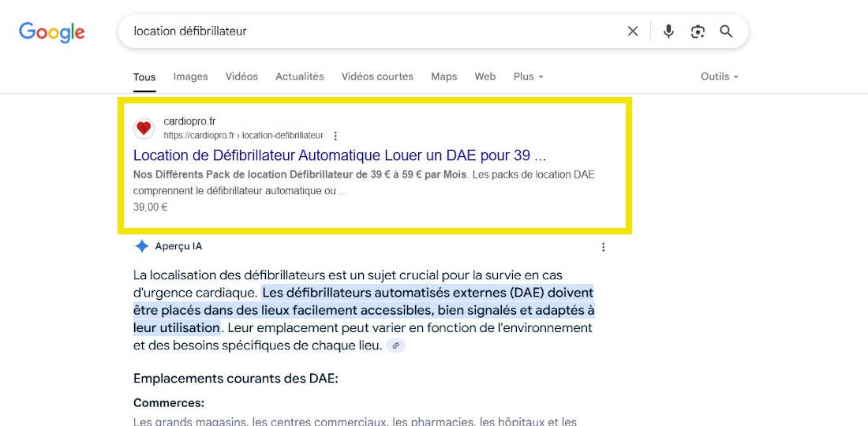The height and width of the screenshot is (426, 868).
Task: Expand the Plus dropdown
Action: pos(528,77)
